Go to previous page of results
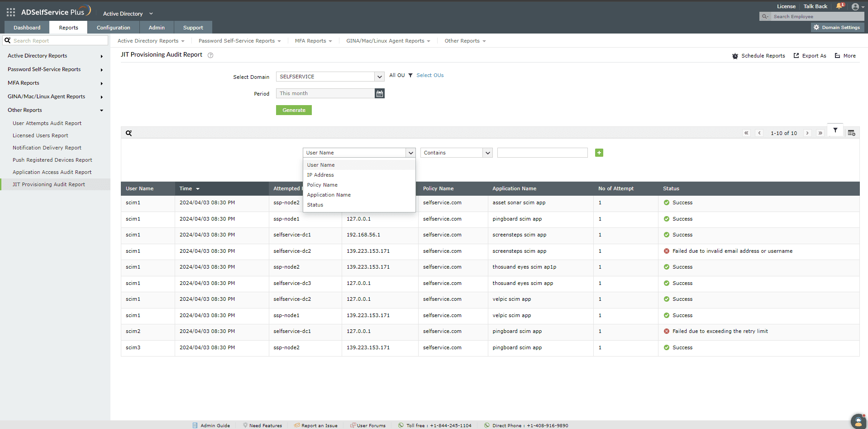This screenshot has height=429, width=868. pos(759,133)
